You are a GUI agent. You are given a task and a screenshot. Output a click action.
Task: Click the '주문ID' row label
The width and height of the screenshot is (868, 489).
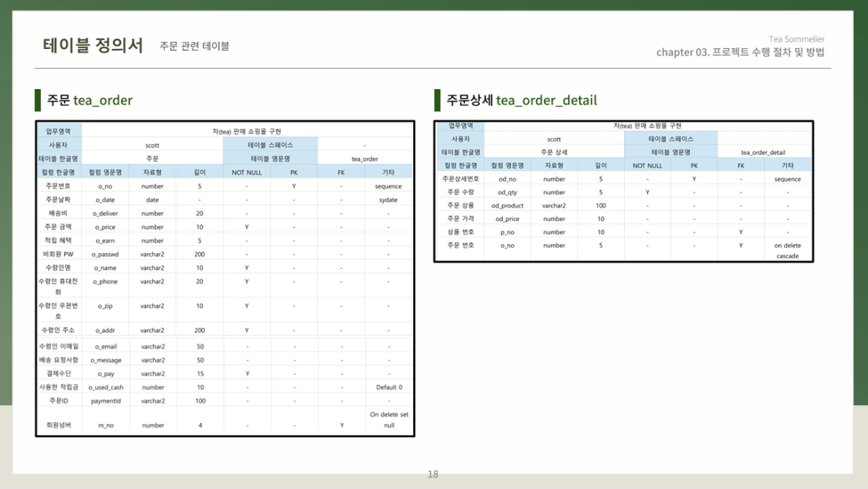59,401
